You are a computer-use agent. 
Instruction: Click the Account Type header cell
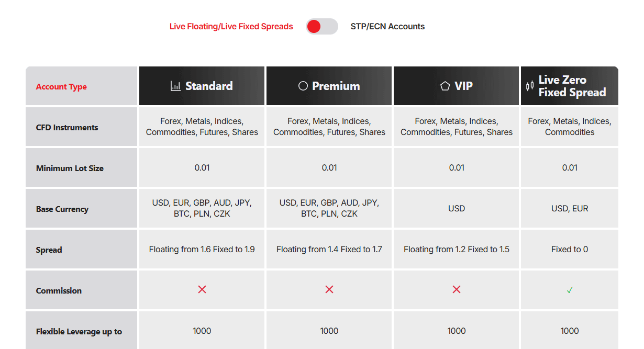point(82,86)
